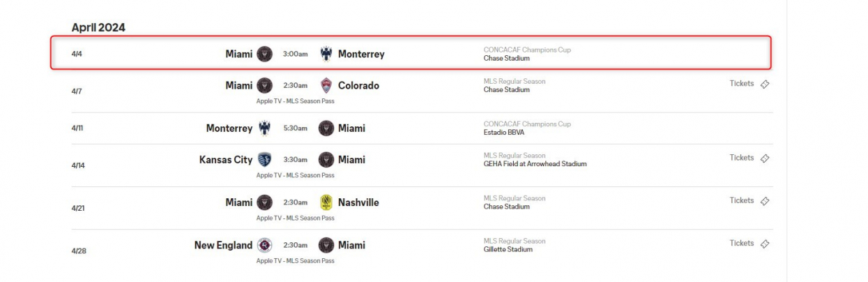
Task: Click the Estadio BBVA venue text
Action: click(x=504, y=133)
